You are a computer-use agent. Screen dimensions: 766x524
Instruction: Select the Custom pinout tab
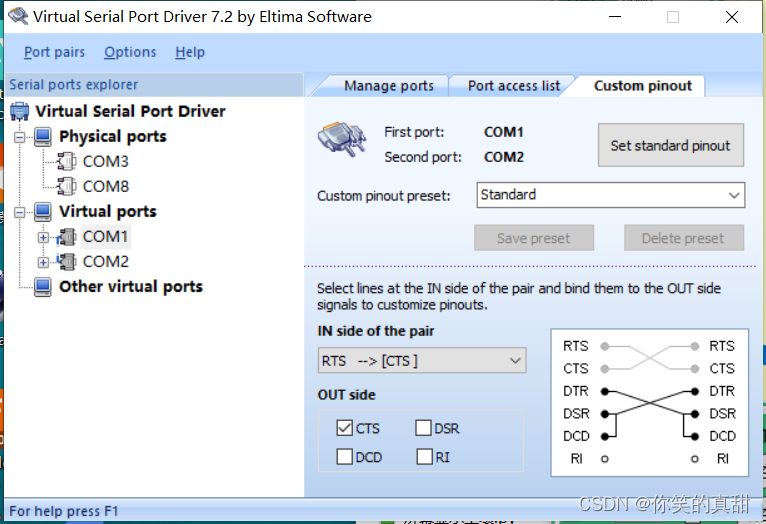pyautogui.click(x=642, y=86)
